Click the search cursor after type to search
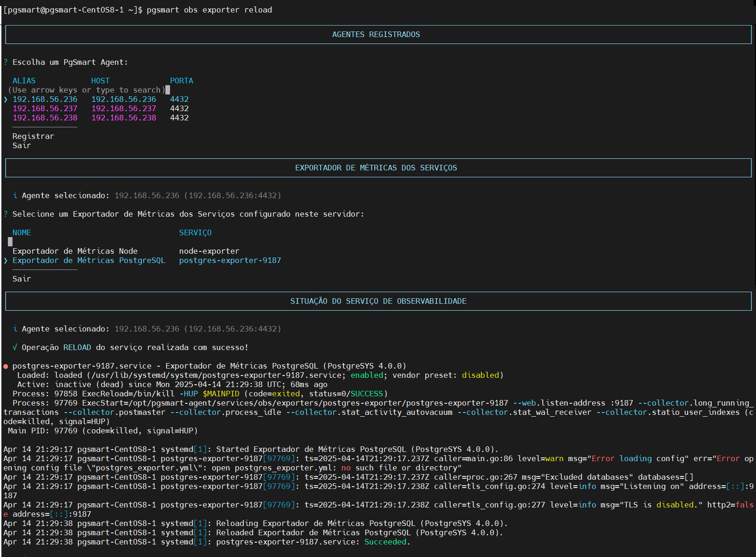756x557 pixels. pyautogui.click(x=168, y=90)
